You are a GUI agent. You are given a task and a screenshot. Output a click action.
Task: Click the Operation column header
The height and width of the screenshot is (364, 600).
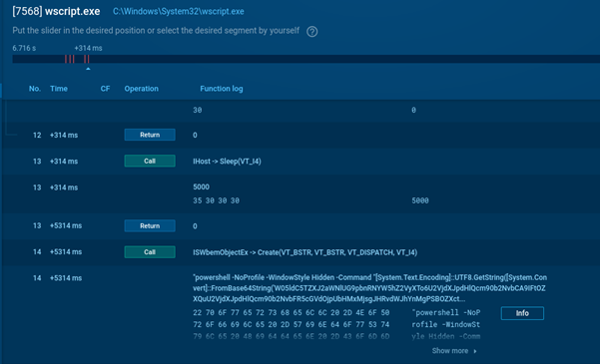(x=141, y=89)
